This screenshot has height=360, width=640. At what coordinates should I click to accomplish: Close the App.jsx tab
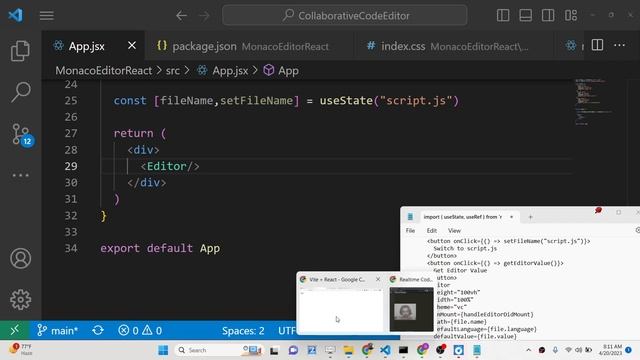[132, 45]
